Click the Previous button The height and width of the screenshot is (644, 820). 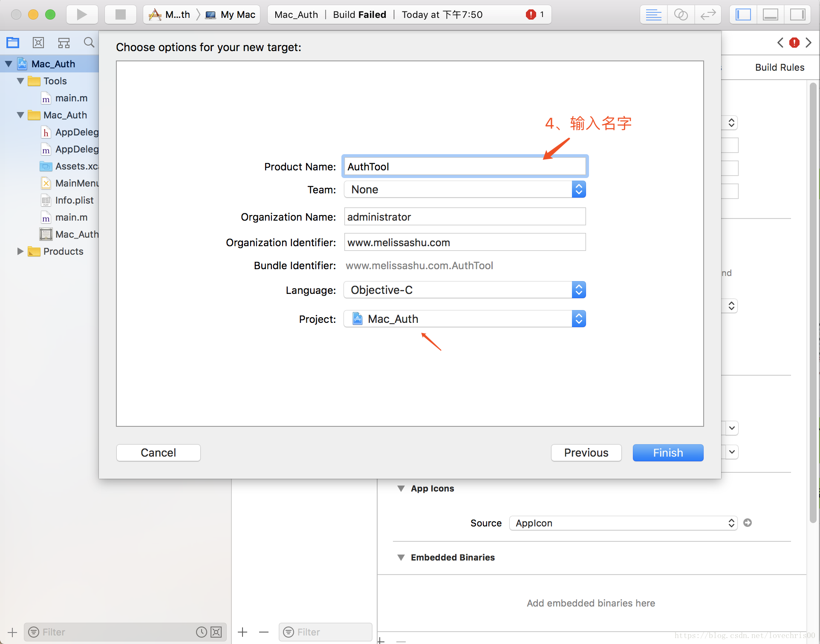pos(586,452)
